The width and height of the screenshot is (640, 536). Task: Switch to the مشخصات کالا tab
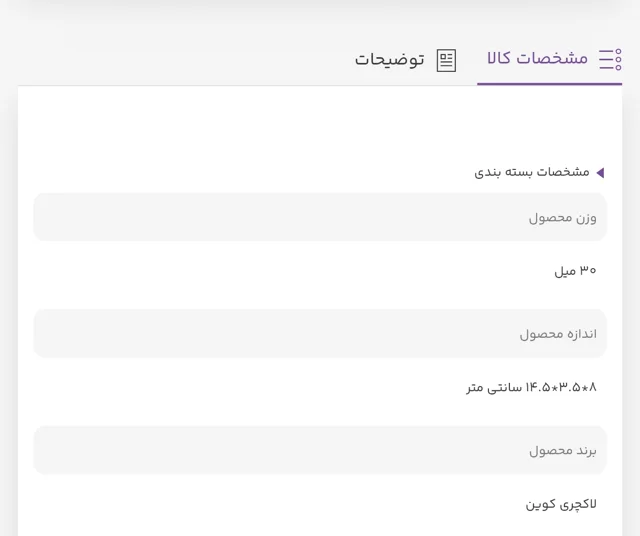tap(549, 60)
